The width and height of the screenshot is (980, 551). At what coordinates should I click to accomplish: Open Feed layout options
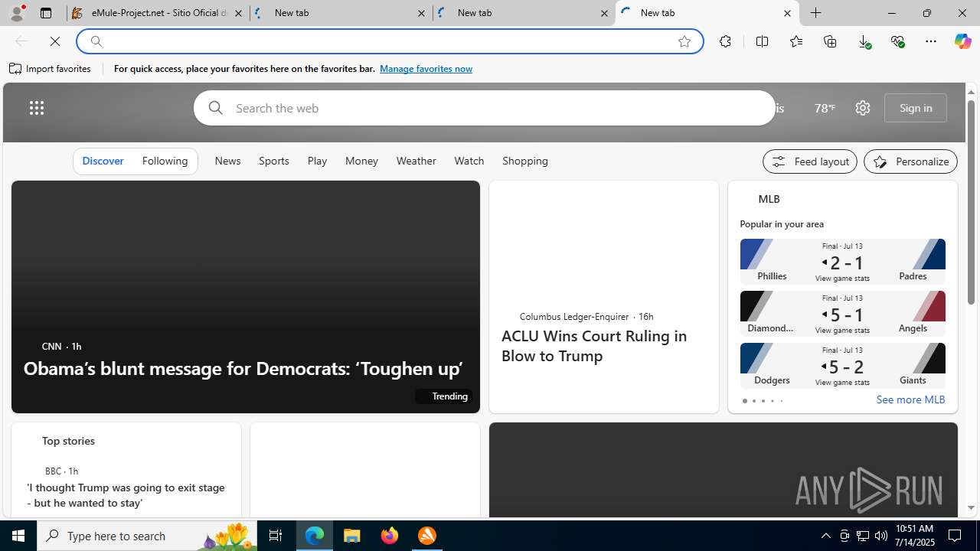[810, 161]
